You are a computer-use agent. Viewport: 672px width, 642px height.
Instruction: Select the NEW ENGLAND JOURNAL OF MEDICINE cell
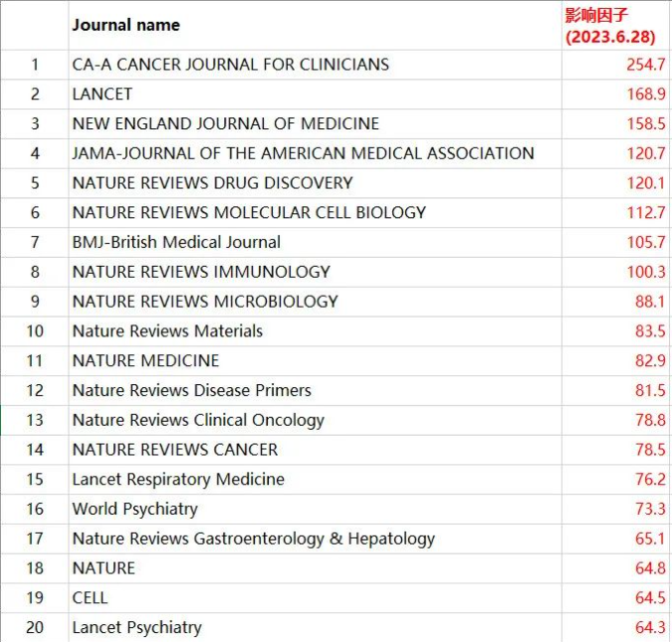pos(315,123)
